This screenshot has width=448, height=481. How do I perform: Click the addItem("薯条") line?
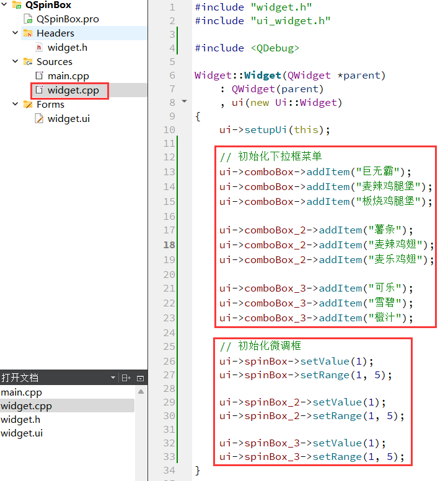pos(316,230)
